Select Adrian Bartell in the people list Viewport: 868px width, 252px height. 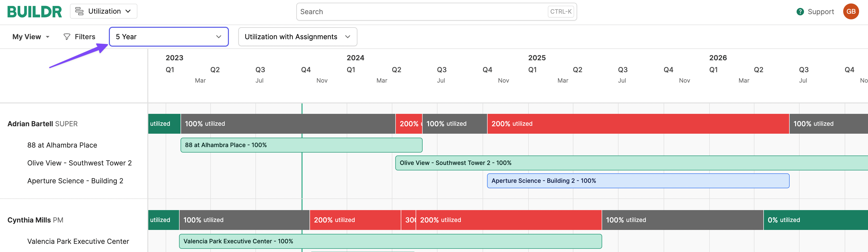tap(30, 124)
